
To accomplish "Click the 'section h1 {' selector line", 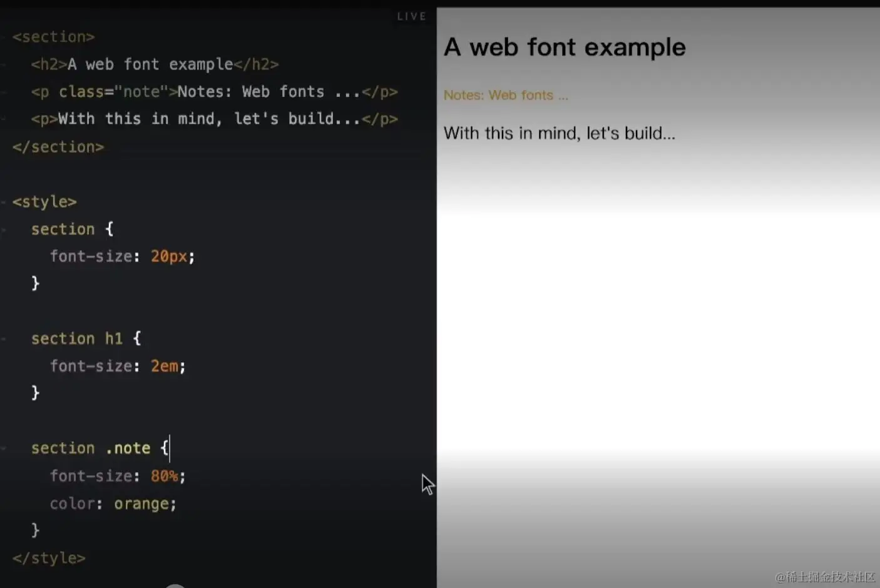I will [86, 338].
